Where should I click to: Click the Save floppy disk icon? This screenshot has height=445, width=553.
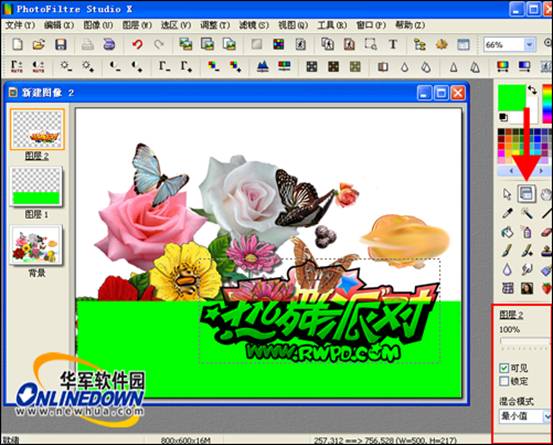tap(61, 44)
